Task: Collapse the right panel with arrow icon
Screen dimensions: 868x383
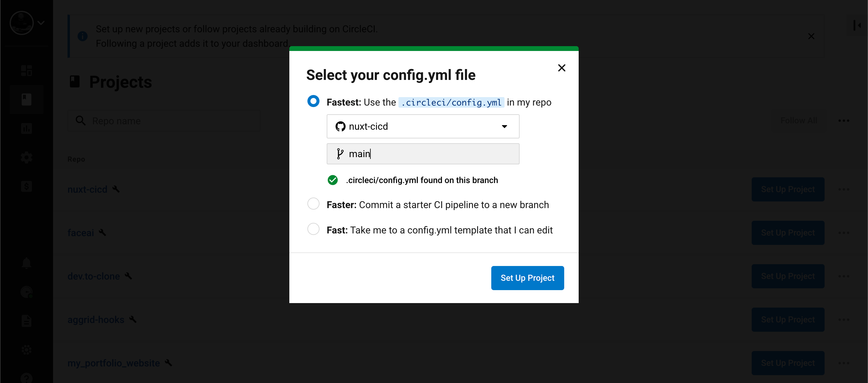Action: [x=857, y=25]
